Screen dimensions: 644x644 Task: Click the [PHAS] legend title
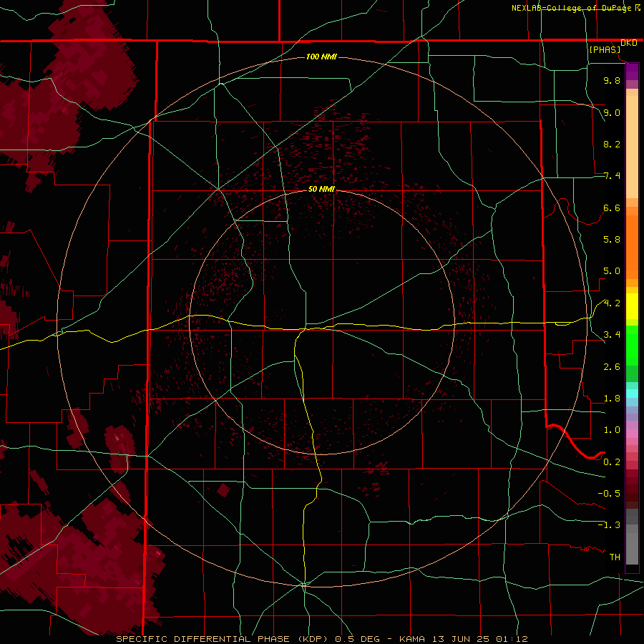(605, 50)
